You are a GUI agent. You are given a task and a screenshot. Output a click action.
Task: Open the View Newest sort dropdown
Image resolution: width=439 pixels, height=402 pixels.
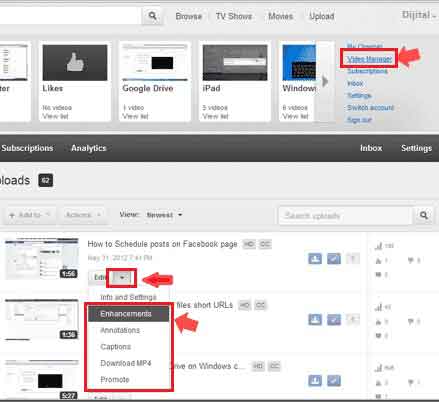coord(165,215)
